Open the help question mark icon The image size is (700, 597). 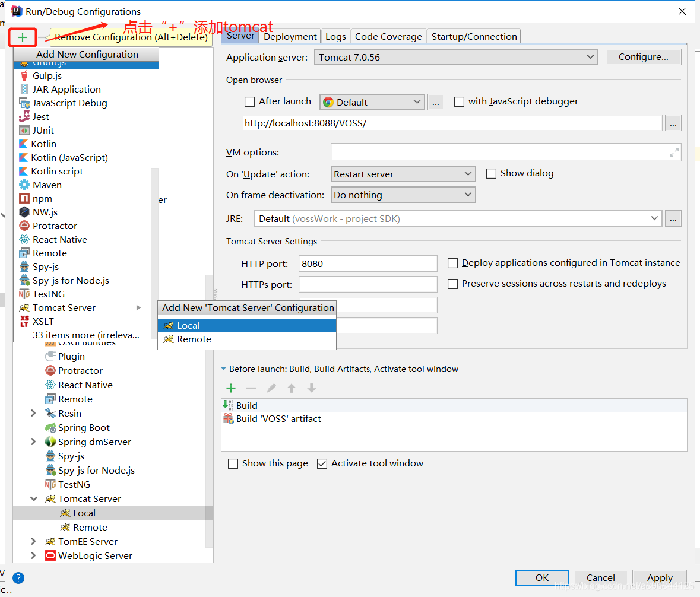point(18,578)
